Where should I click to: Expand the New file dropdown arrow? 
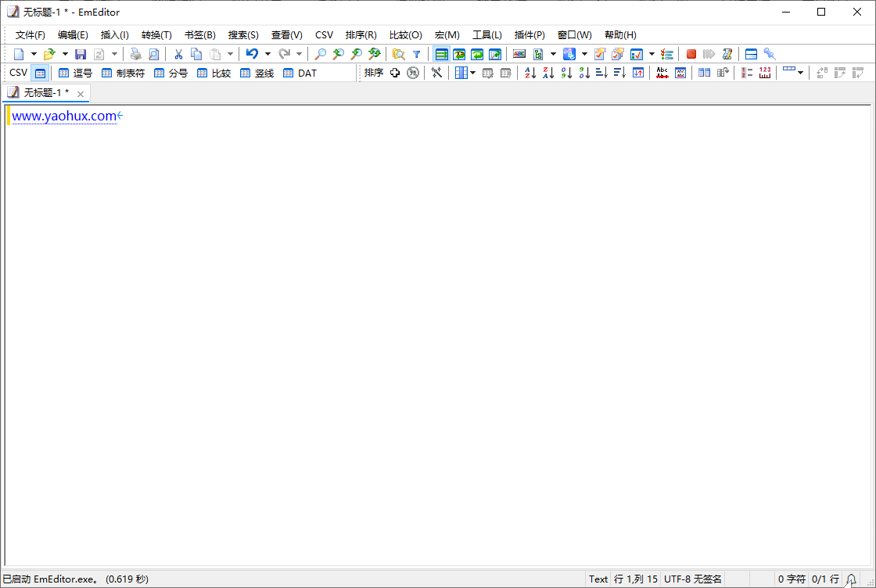coord(34,54)
